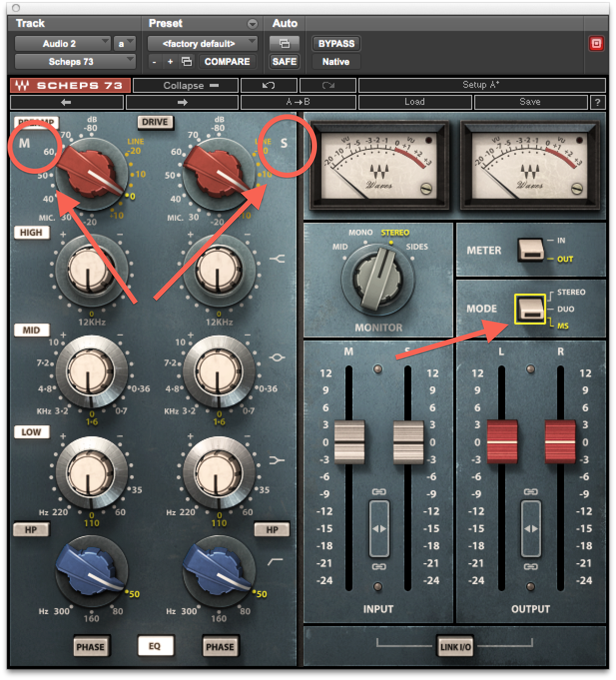Click the left VU meter
The image size is (616, 680).
378,165
